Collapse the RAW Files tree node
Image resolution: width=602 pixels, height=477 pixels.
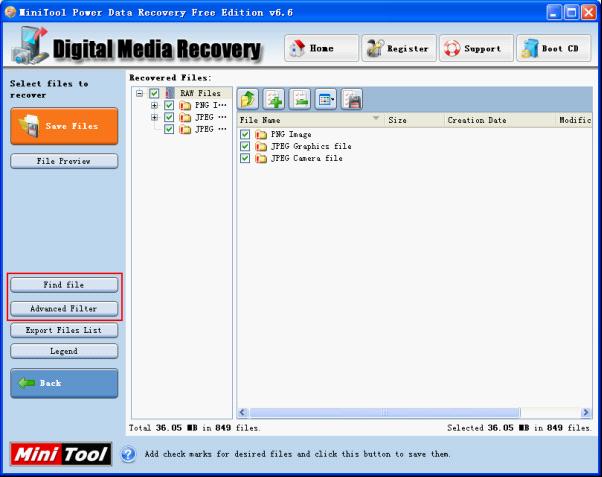(140, 93)
